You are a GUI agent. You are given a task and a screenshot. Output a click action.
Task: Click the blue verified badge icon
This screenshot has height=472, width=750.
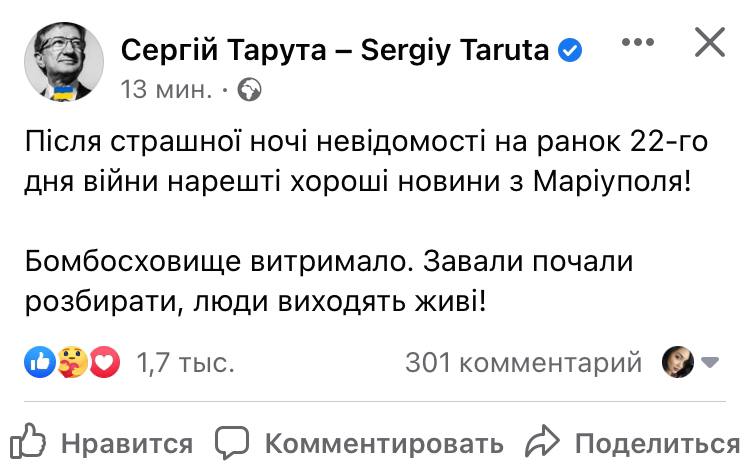click(x=571, y=50)
